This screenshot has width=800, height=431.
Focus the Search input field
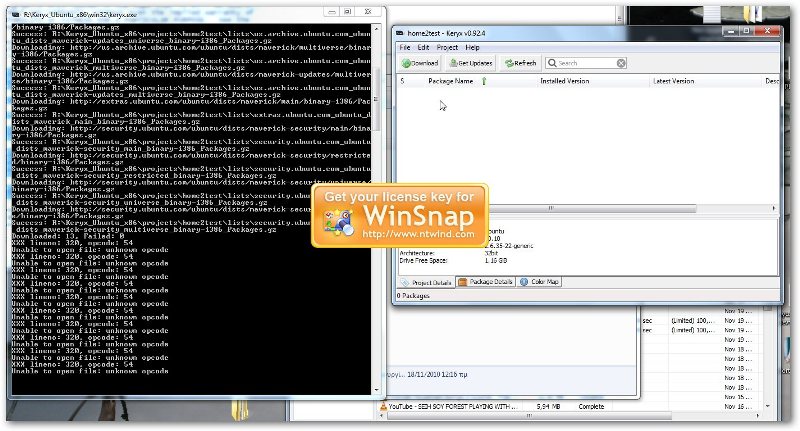click(587, 63)
